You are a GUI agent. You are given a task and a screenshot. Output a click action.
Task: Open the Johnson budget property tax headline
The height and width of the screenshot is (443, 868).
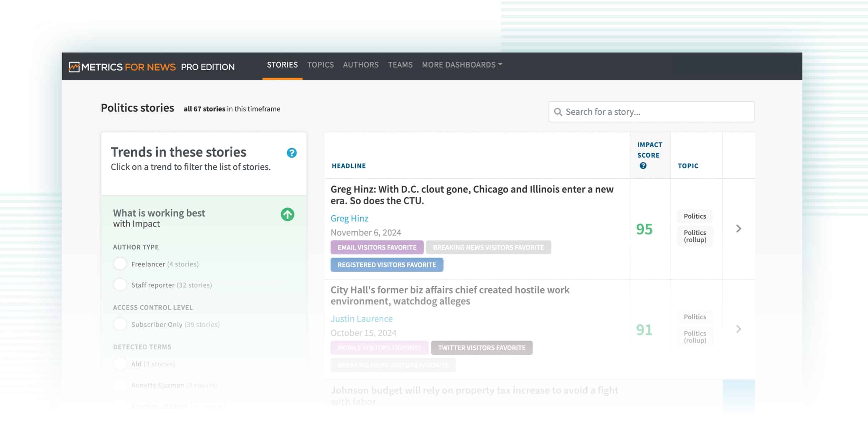pyautogui.click(x=474, y=396)
